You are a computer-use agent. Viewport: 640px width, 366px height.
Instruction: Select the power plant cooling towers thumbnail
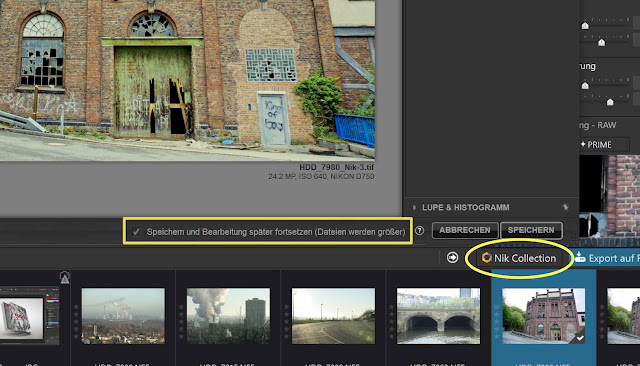click(x=123, y=316)
